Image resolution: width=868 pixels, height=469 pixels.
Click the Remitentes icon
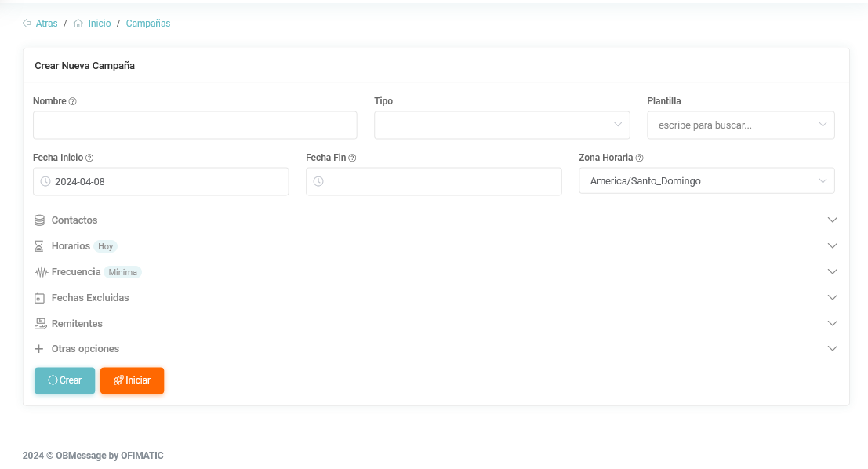41,324
